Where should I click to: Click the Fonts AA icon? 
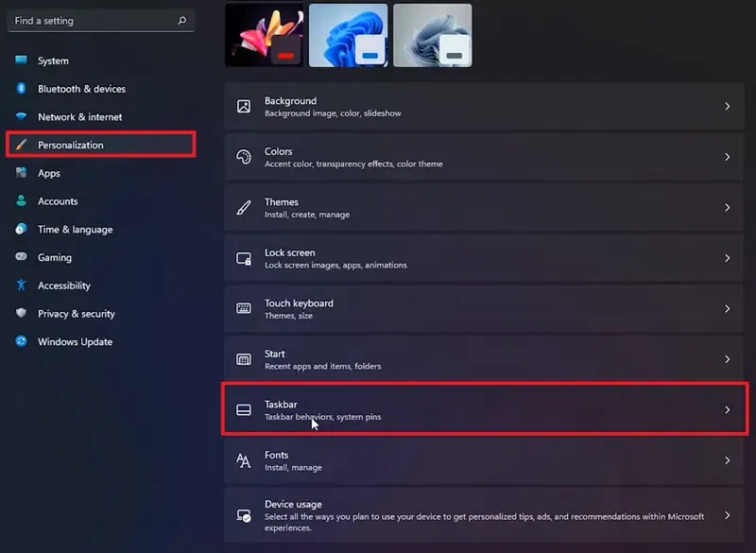(x=244, y=460)
